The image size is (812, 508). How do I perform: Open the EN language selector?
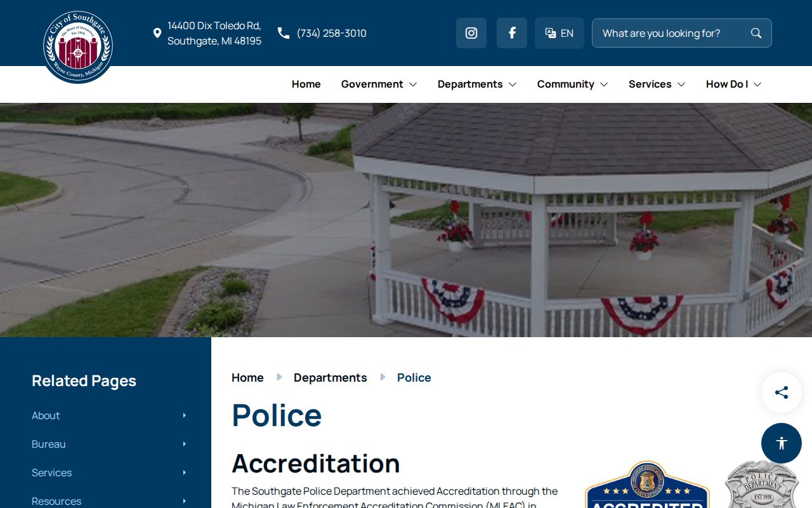coord(560,33)
